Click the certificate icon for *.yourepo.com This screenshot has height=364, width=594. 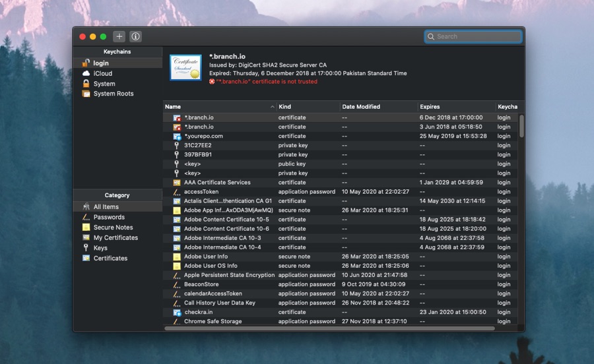pyautogui.click(x=177, y=136)
